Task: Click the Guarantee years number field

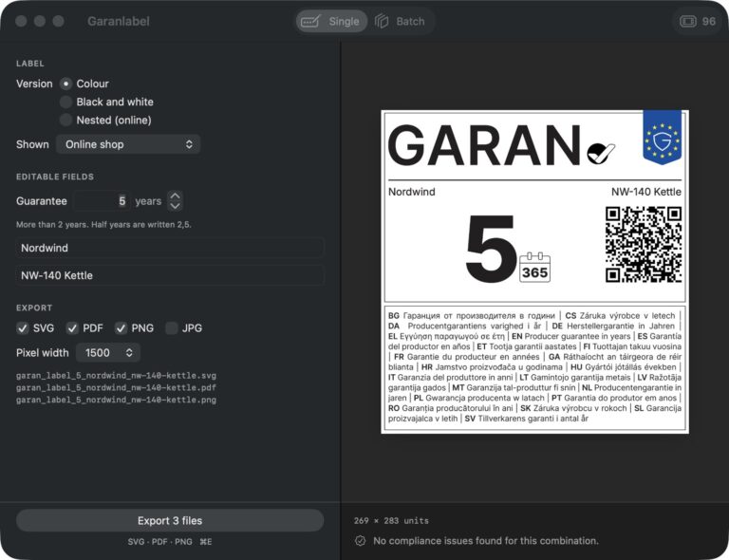Action: pyautogui.click(x=102, y=201)
